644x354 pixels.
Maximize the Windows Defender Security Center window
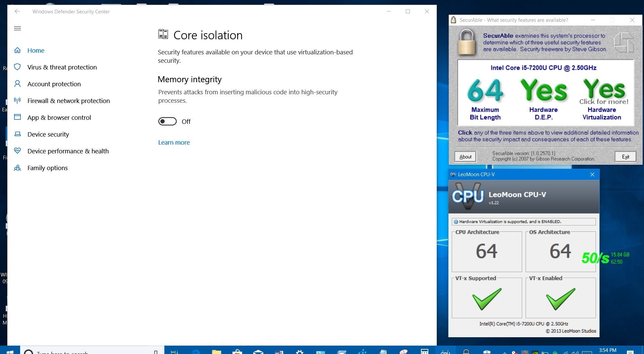coord(408,11)
